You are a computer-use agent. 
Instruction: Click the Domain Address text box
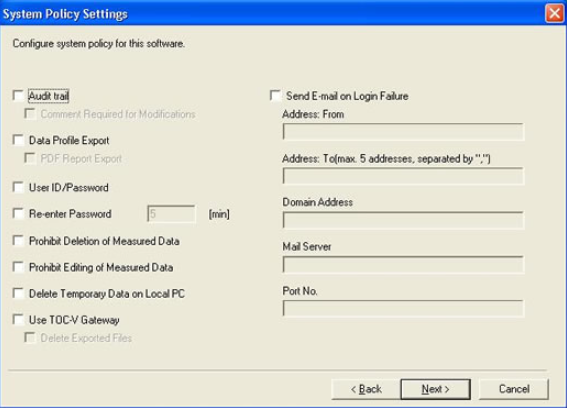tap(403, 220)
